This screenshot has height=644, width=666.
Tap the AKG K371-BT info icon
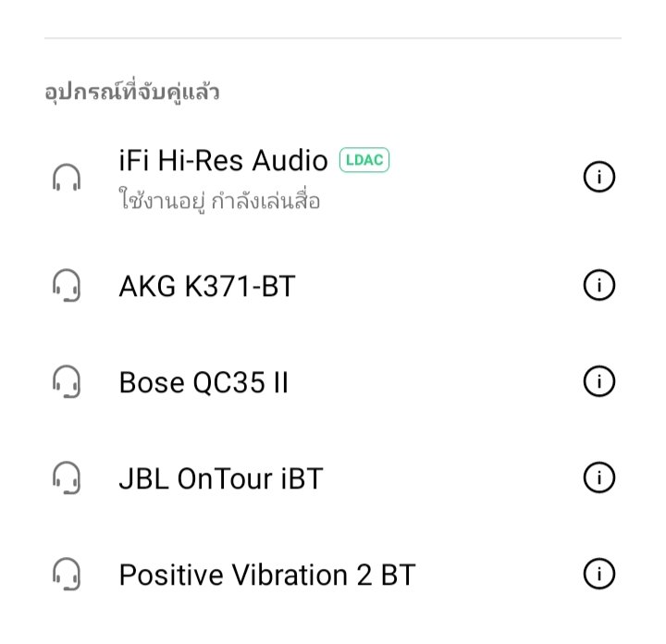click(599, 286)
